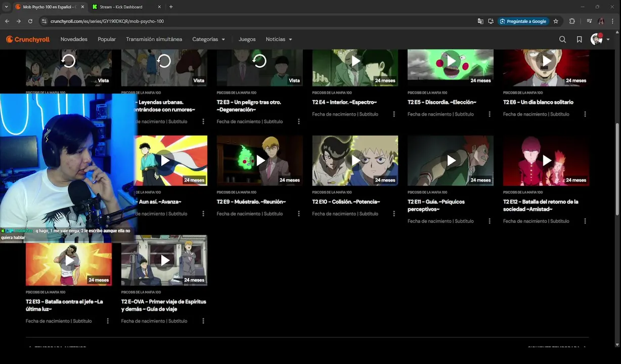Screen dimensions: 621x364
Task: Play T2 E4 Interior from its thumbnail
Action: tap(355, 61)
